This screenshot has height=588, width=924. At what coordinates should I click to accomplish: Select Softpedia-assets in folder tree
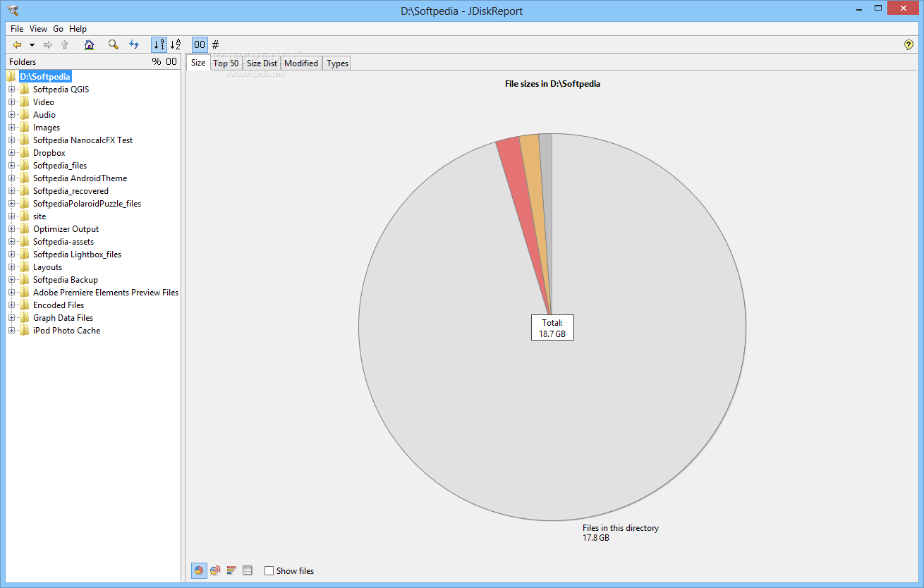pos(63,242)
